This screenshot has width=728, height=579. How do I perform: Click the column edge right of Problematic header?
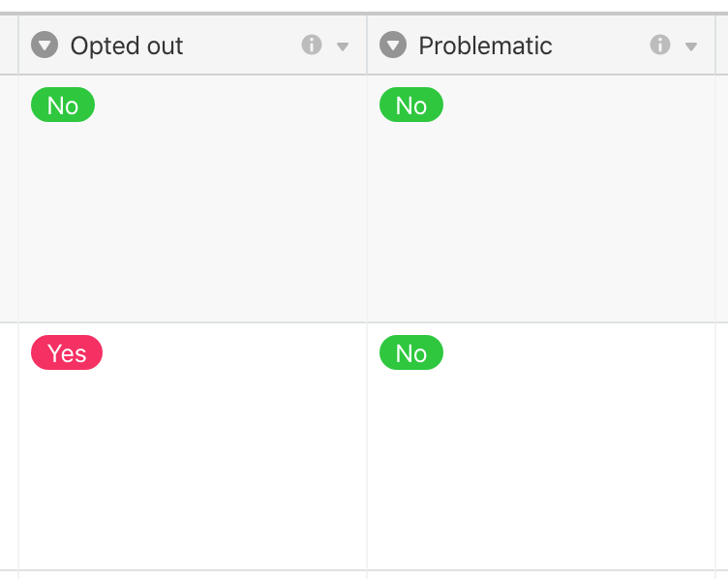pos(715,46)
